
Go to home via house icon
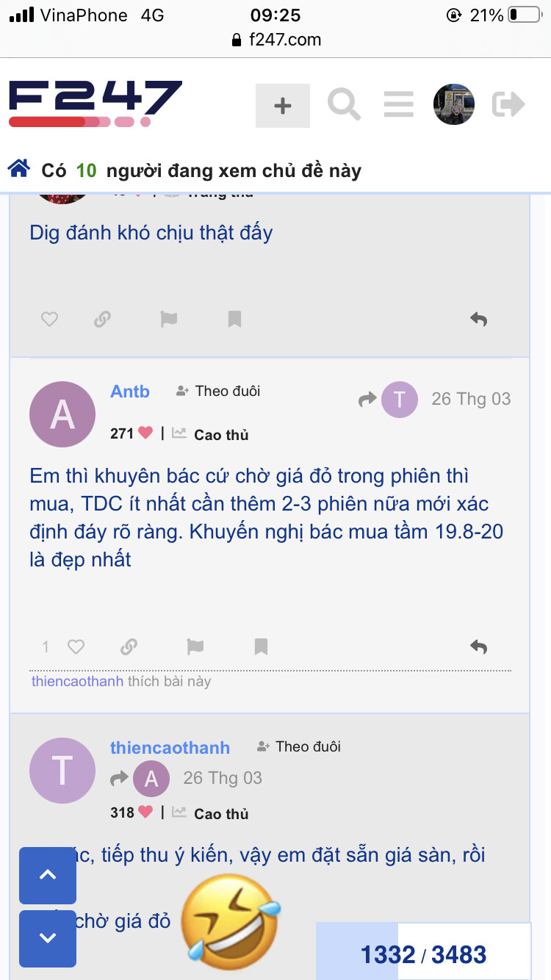(x=18, y=170)
